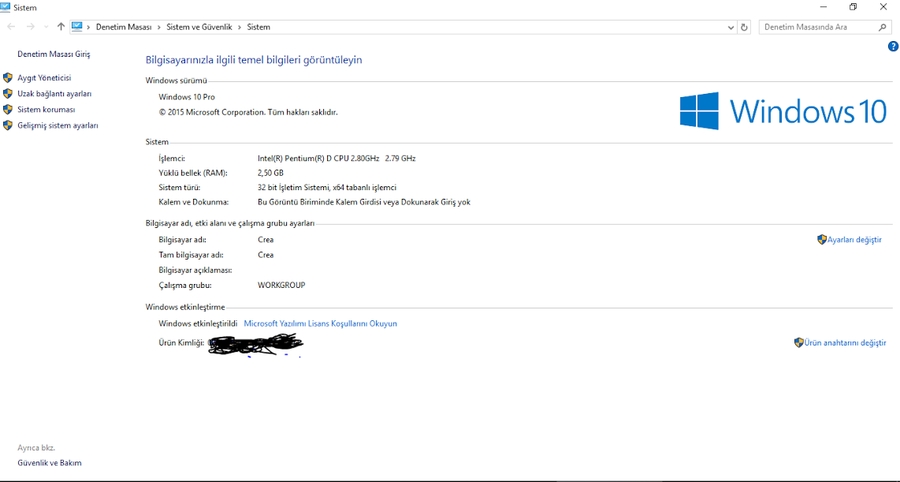Go up one level with Up arrow
The height and width of the screenshot is (482, 900).
coord(61,27)
